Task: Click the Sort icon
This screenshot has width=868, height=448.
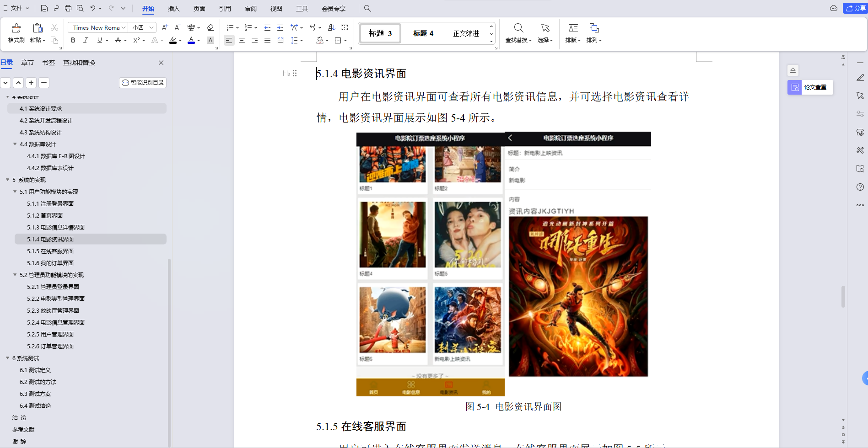Action: 332,27
